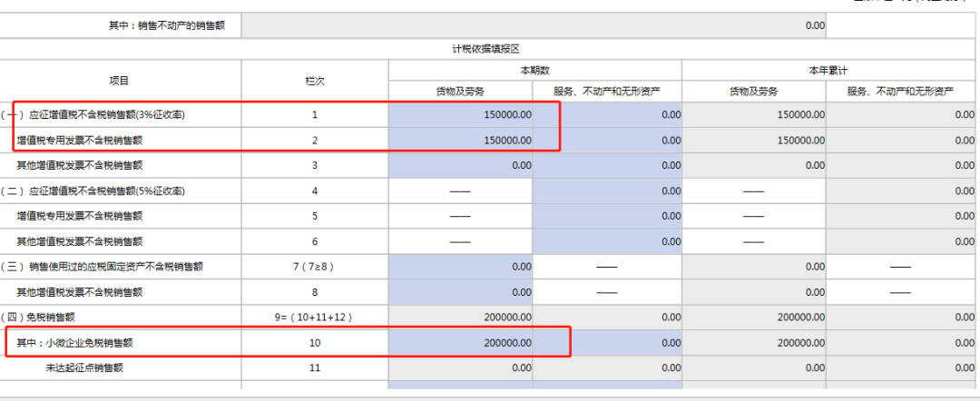Click row 4 (5%征收率) services current-period input
The image size is (980, 401).
[x=607, y=191]
